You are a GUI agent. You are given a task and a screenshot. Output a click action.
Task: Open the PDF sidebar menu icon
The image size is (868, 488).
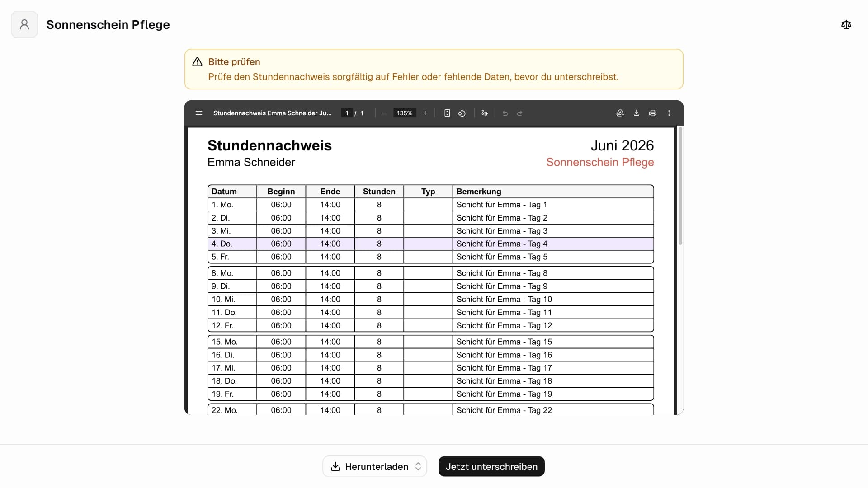(199, 113)
